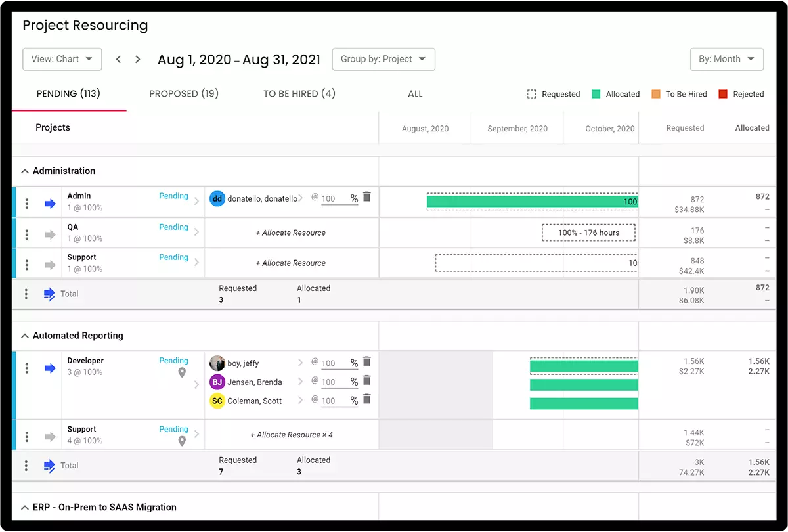Click gray arrow icon on QA row
Viewport: 788px width, 532px height.
pos(50,234)
